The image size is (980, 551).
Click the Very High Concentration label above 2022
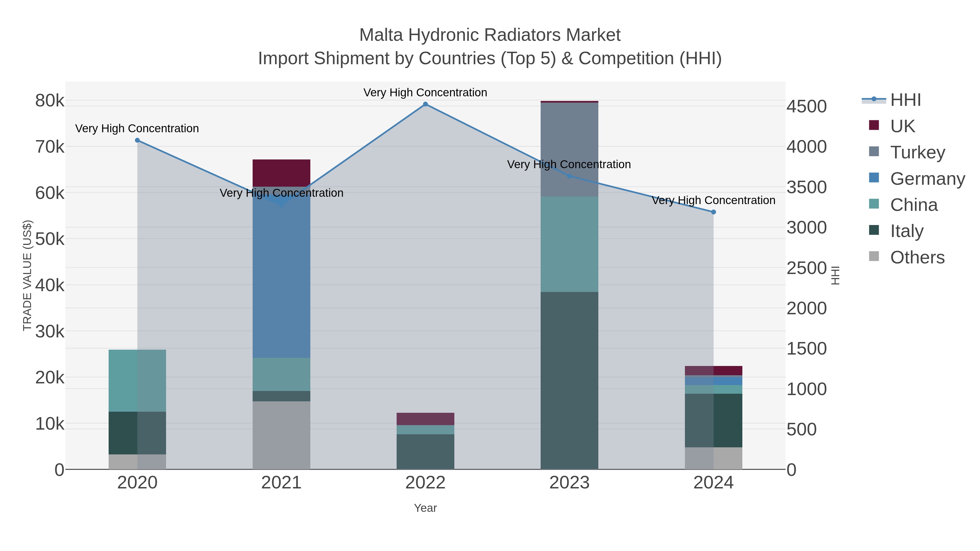[425, 93]
